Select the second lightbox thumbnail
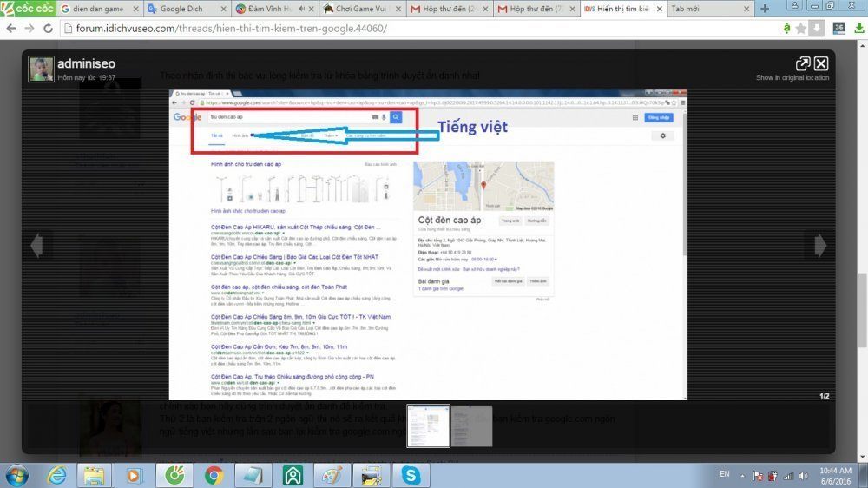The image size is (868, 488). 471,425
